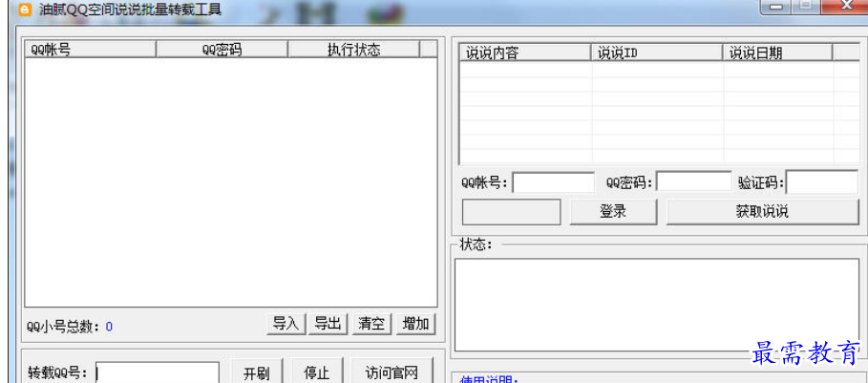Click the 登录 button

click(613, 211)
